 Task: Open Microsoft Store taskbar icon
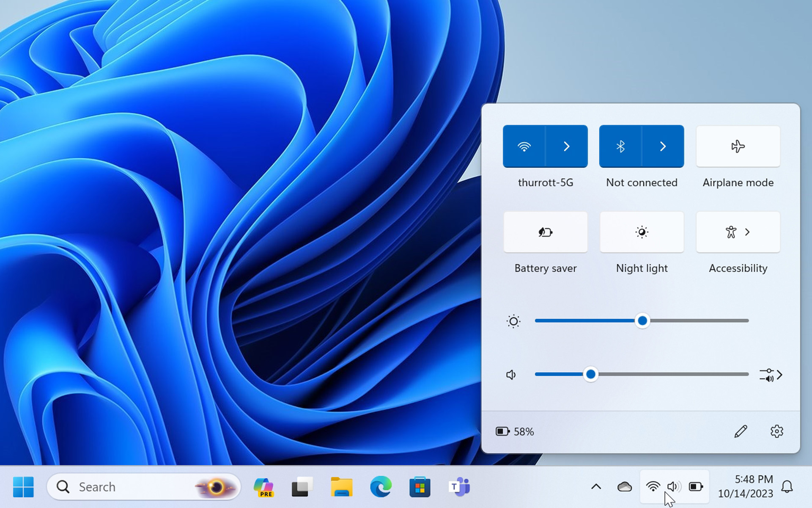pyautogui.click(x=420, y=487)
